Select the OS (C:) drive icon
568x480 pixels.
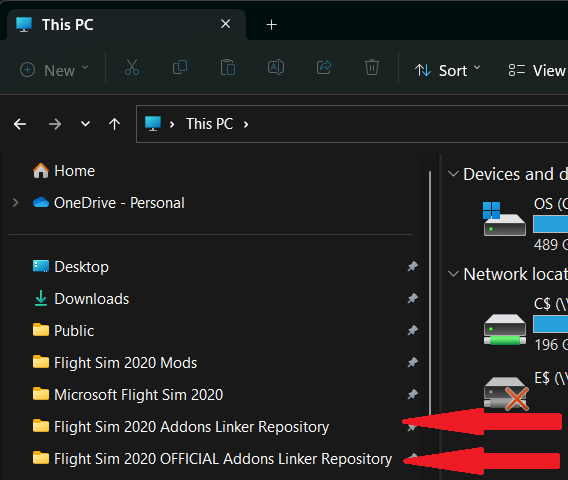[x=504, y=219]
